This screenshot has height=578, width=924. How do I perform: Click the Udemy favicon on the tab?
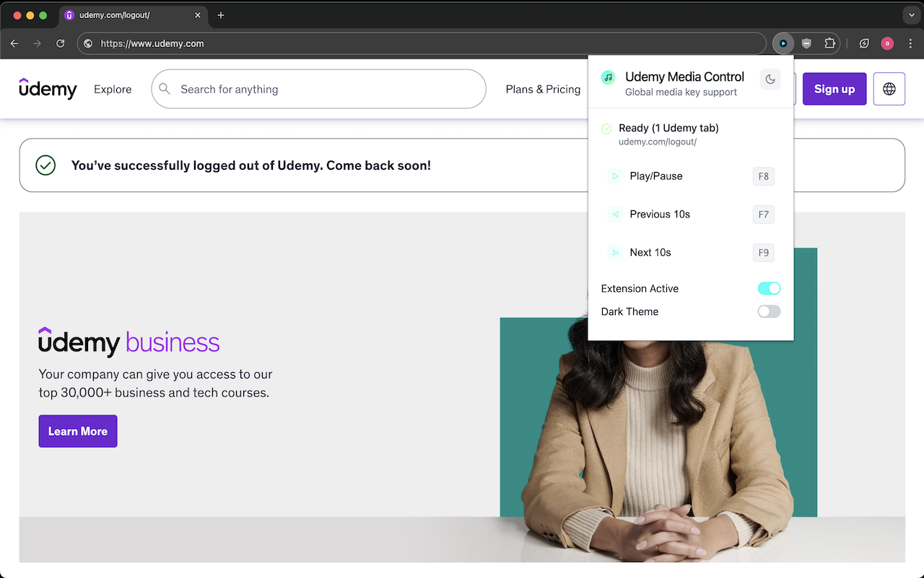(x=69, y=15)
